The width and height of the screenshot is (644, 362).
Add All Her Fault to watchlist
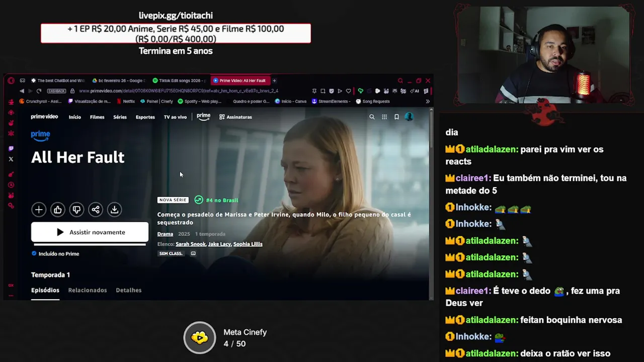pos(39,210)
